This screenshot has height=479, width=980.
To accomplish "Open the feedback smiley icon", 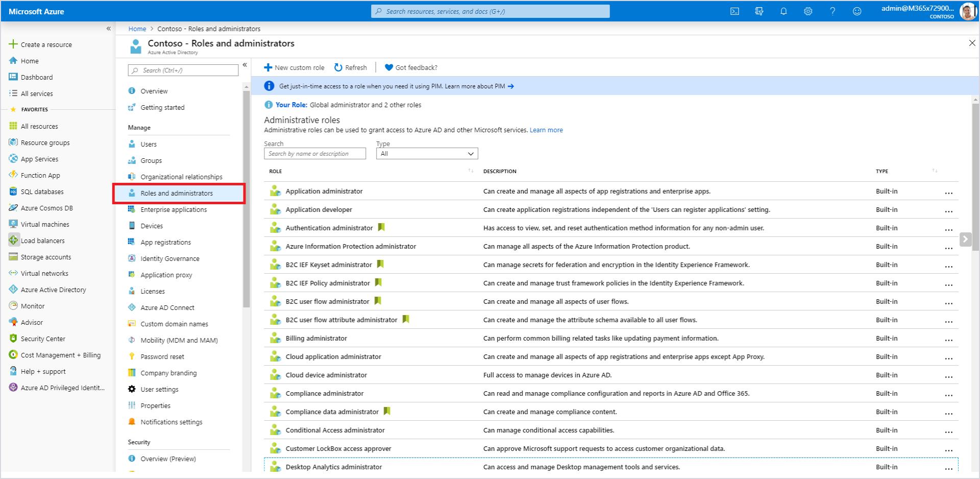I will (x=857, y=11).
